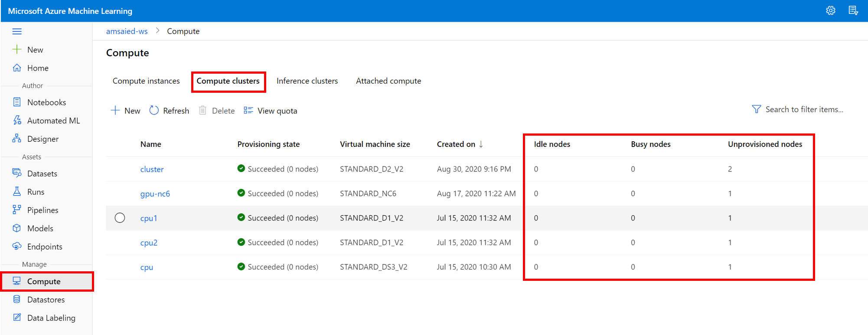Click the Models cube icon
868x335 pixels.
pyautogui.click(x=17, y=228)
